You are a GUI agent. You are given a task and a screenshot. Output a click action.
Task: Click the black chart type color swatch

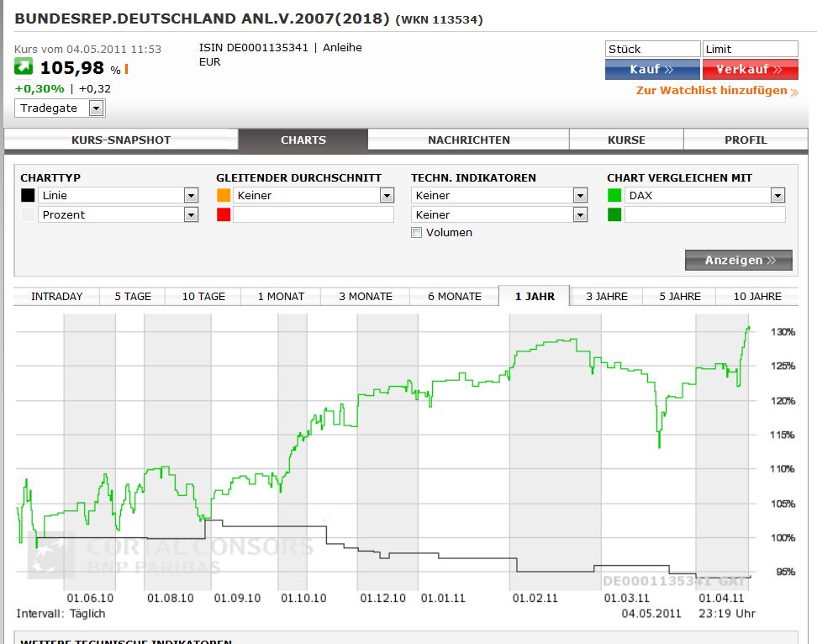(x=28, y=195)
